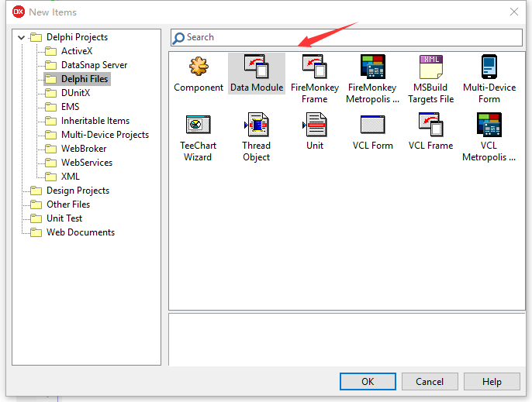The image size is (532, 402).
Task: Click the DUnitX folder icon
Action: click(x=51, y=93)
